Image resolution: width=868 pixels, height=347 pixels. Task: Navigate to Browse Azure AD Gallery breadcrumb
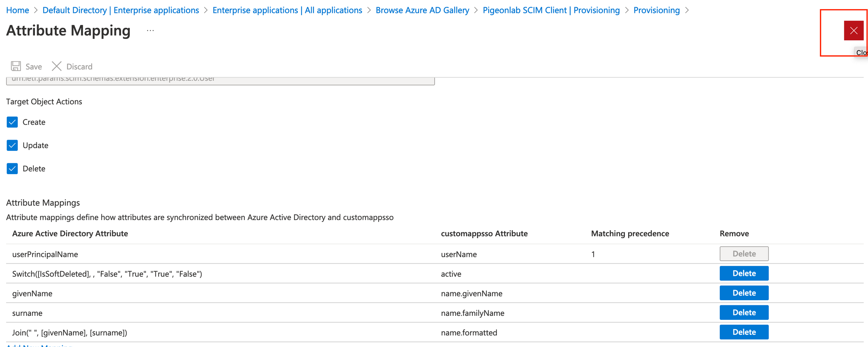(x=422, y=10)
